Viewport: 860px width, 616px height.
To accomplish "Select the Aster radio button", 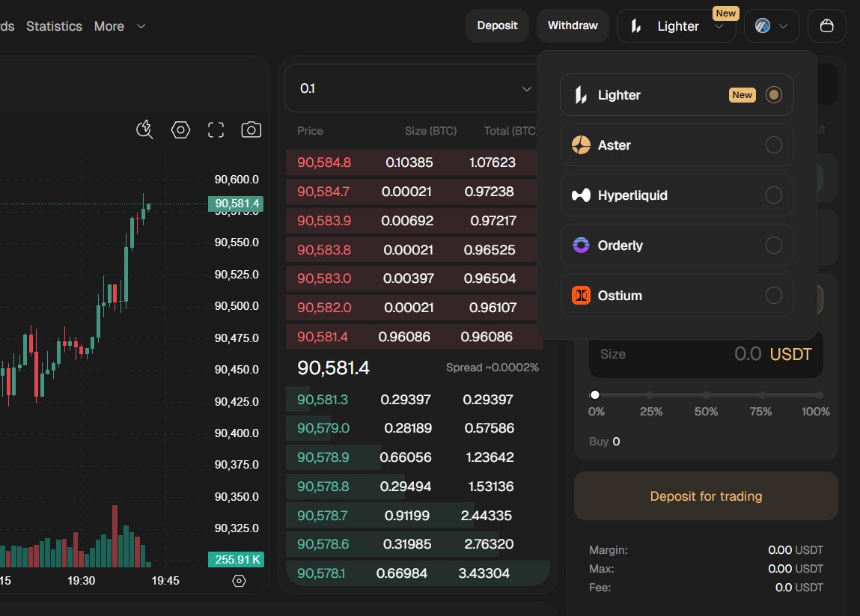I will click(773, 144).
